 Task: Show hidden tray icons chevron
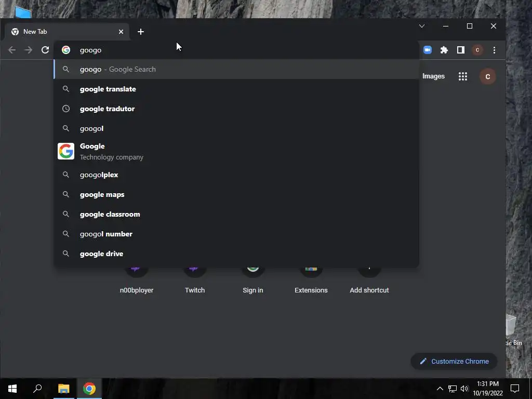(x=440, y=389)
